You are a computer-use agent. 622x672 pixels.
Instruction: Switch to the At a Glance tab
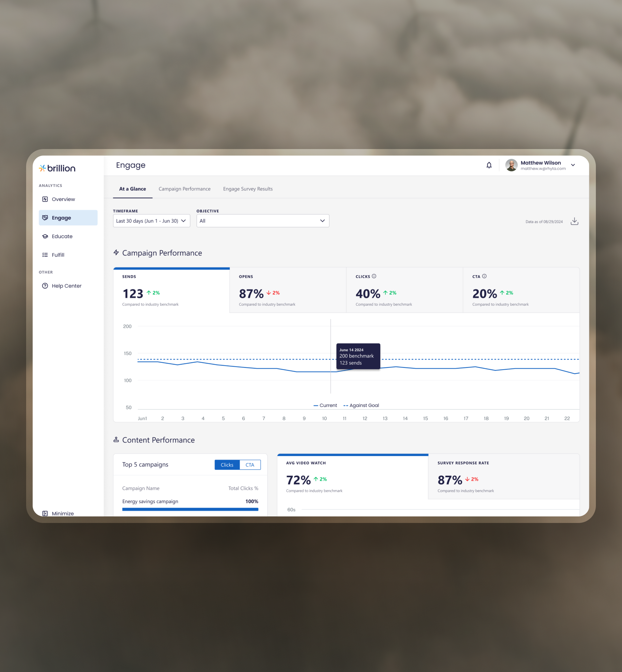[133, 189]
